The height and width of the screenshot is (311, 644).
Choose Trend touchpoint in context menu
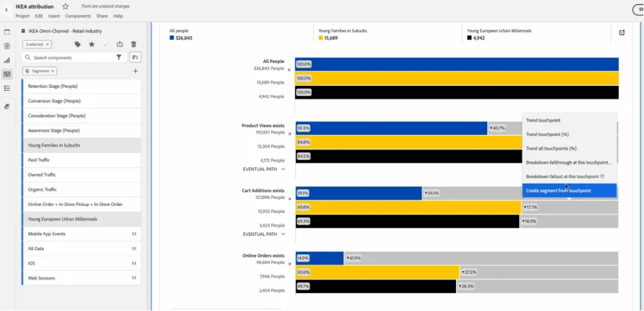pyautogui.click(x=569, y=120)
